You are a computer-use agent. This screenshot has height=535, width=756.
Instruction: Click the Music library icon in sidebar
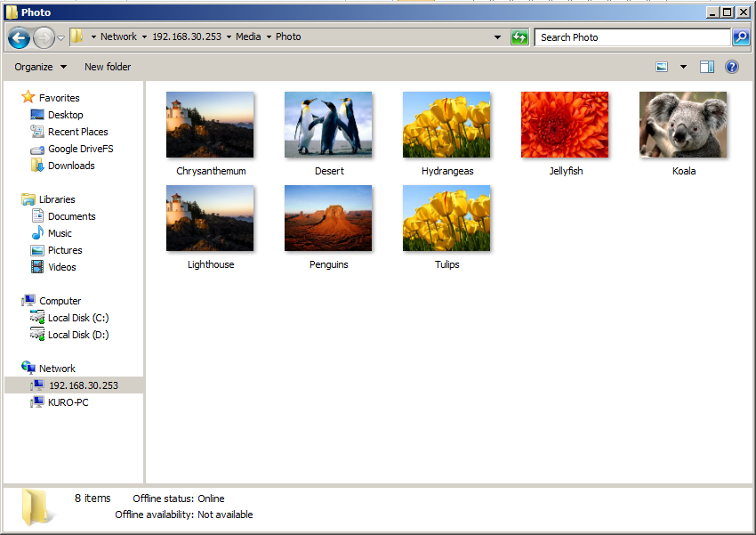point(36,232)
